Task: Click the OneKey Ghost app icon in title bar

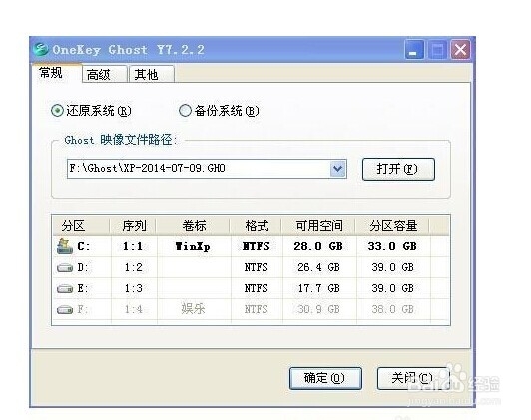Action: [41, 50]
